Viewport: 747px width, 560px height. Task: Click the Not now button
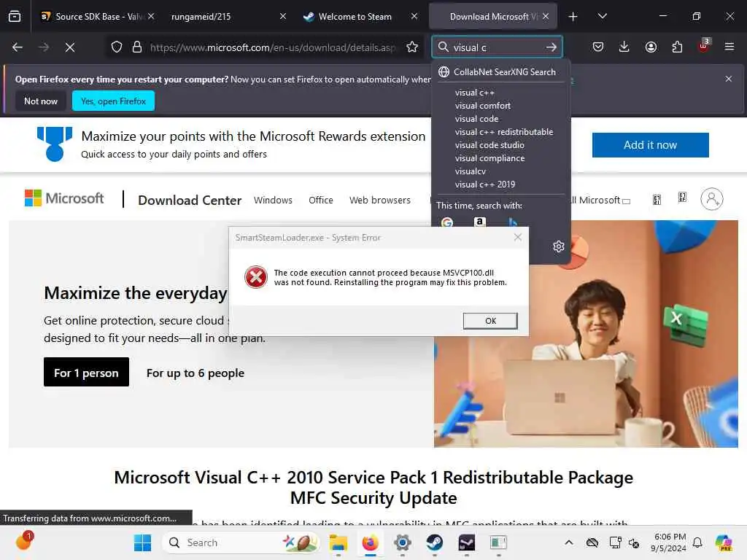click(41, 101)
